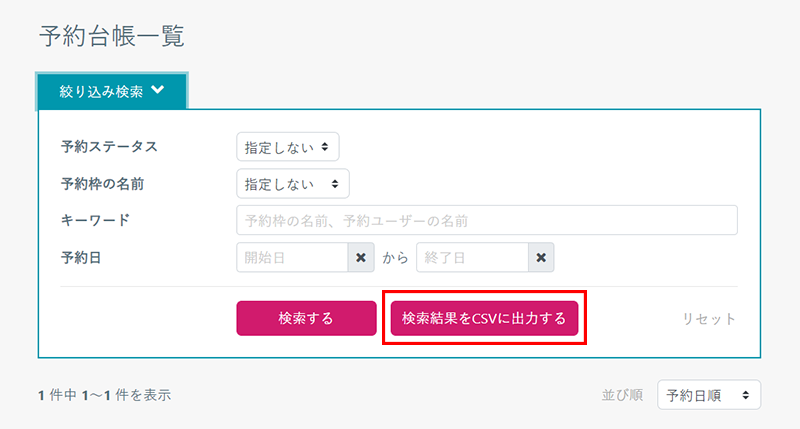Viewport: 800px width, 429px height.
Task: Click the 並び順 label text
Action: click(x=623, y=395)
